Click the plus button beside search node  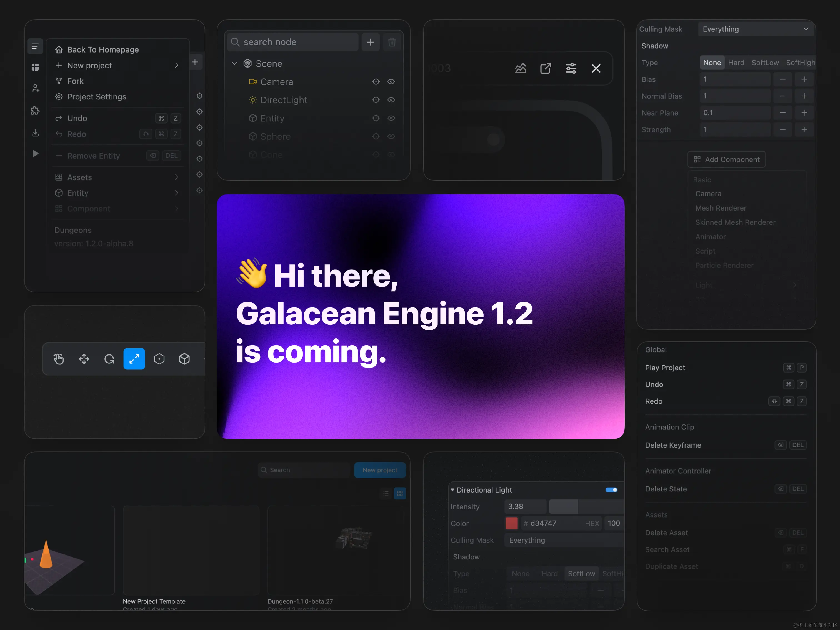[371, 42]
